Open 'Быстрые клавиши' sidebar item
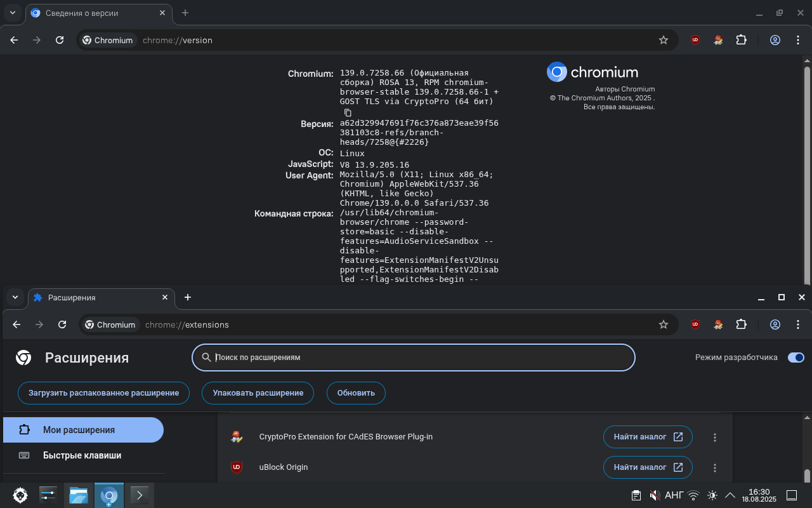812x508 pixels. click(x=83, y=455)
